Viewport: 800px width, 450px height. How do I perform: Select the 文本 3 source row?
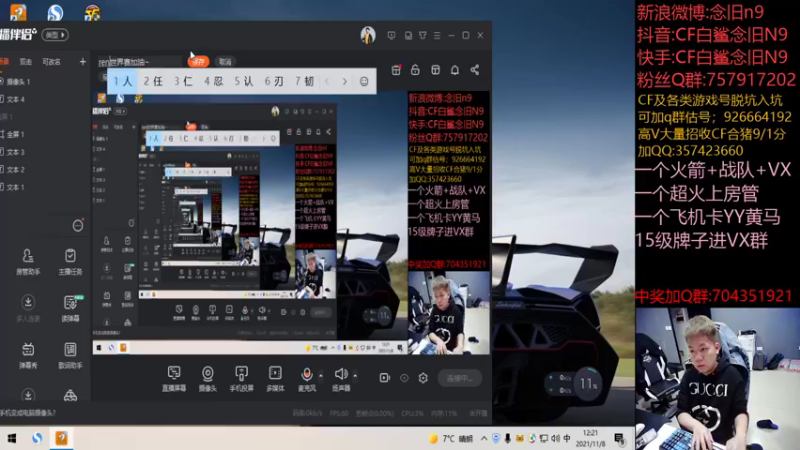(45, 152)
